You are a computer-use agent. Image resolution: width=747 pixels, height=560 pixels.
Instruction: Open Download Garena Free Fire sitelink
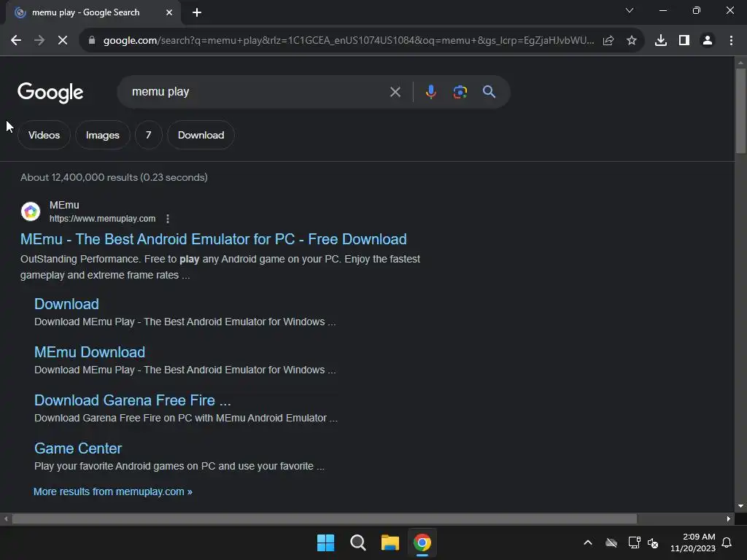coord(133,400)
